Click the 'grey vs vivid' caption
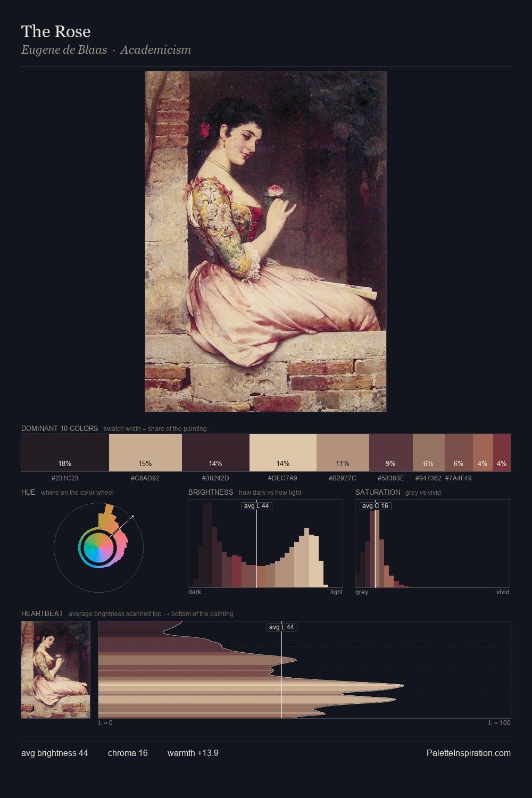532x798 pixels. pos(423,493)
